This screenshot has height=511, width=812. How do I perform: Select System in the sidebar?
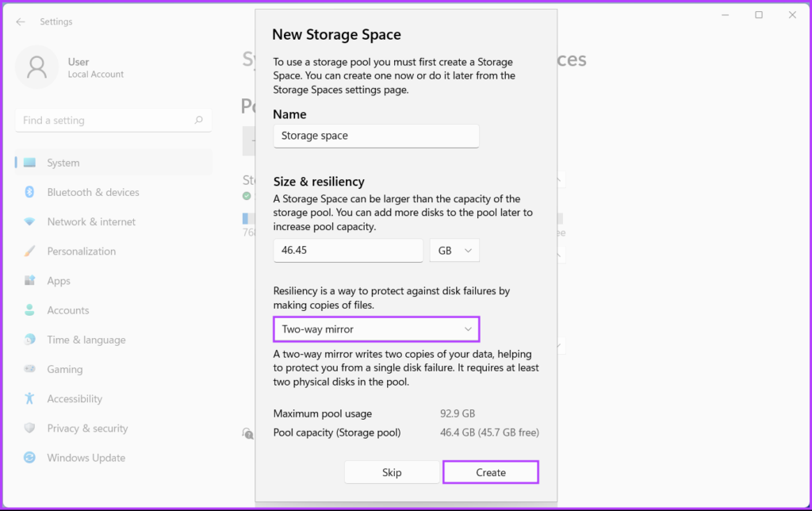click(63, 163)
